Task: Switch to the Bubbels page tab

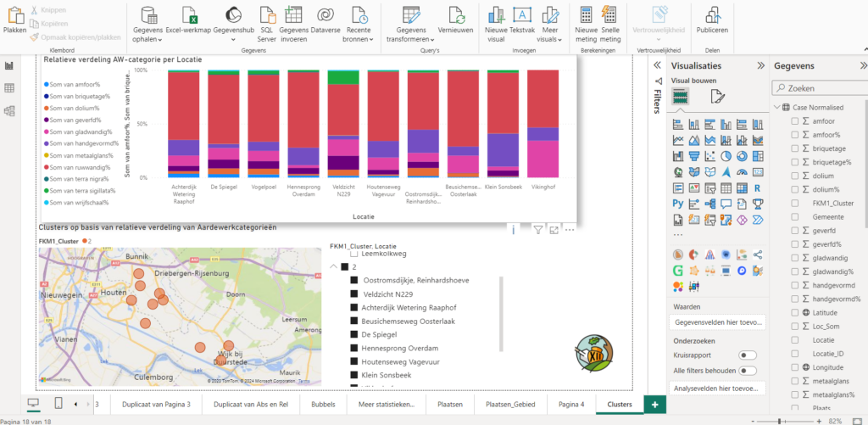Action: click(324, 405)
